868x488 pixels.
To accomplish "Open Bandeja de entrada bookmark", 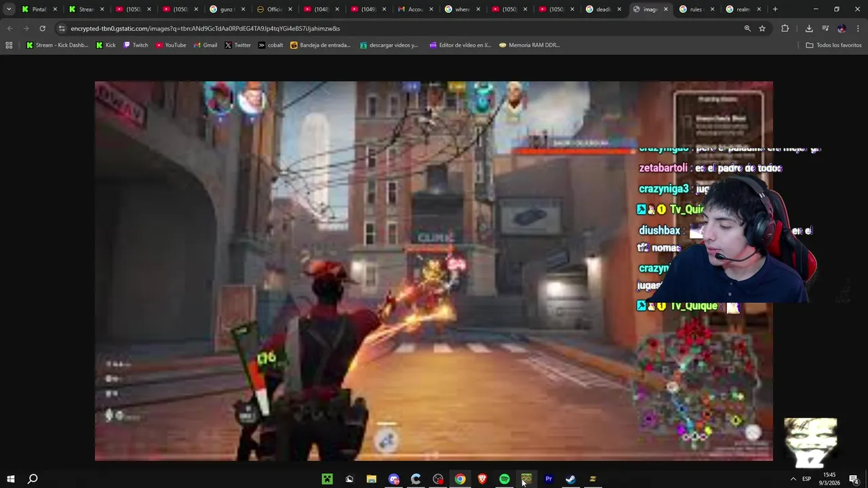I will pos(320,45).
